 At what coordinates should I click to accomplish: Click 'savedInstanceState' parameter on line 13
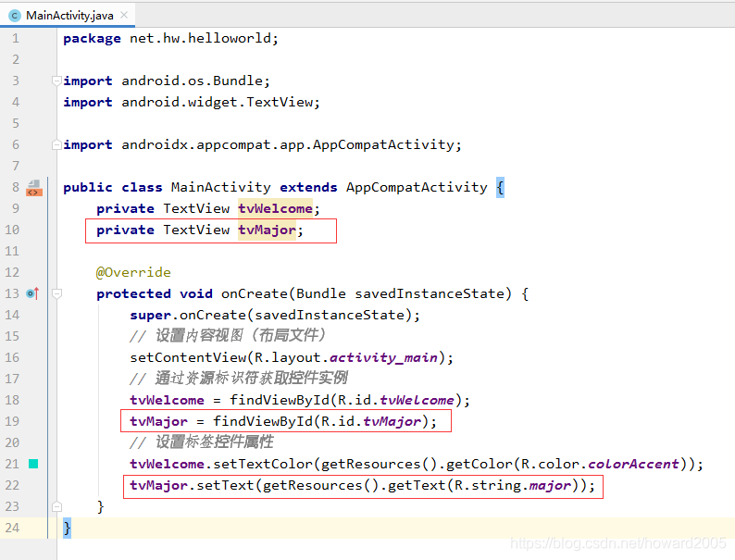pyautogui.click(x=430, y=293)
